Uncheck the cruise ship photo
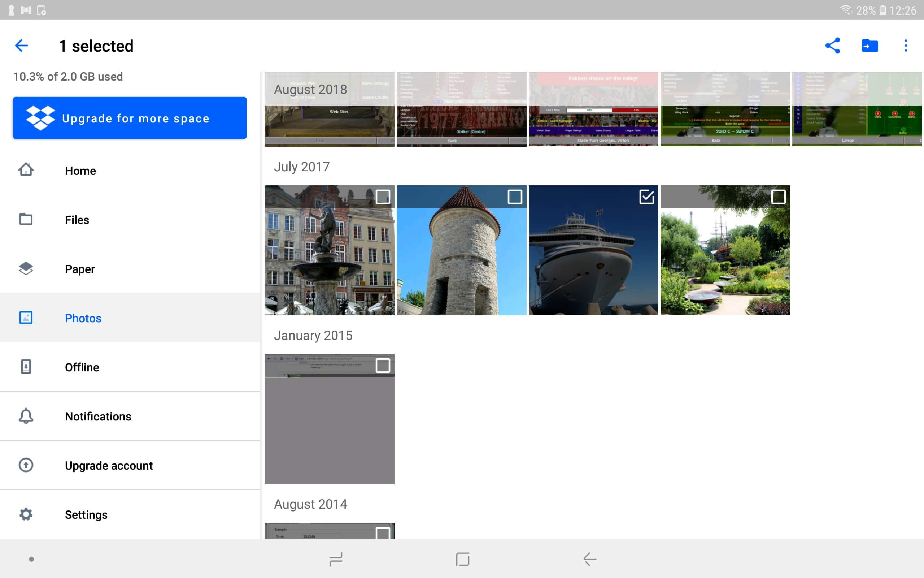This screenshot has height=578, width=924. pyautogui.click(x=646, y=197)
